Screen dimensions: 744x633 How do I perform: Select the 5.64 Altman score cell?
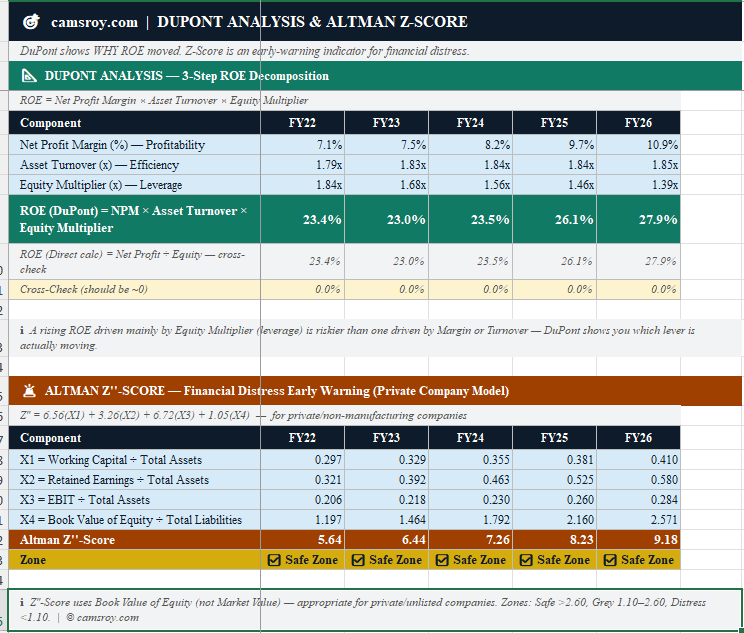(302, 540)
